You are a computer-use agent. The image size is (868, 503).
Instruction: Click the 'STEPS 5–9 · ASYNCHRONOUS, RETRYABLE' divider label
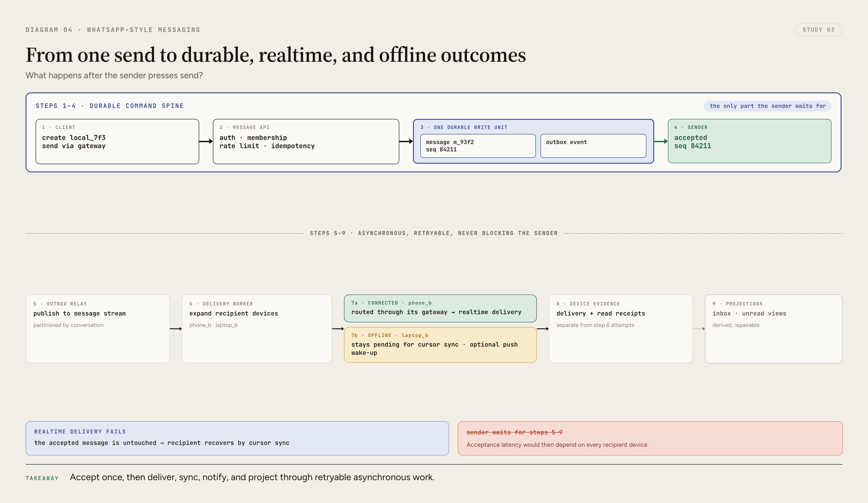[x=434, y=233]
